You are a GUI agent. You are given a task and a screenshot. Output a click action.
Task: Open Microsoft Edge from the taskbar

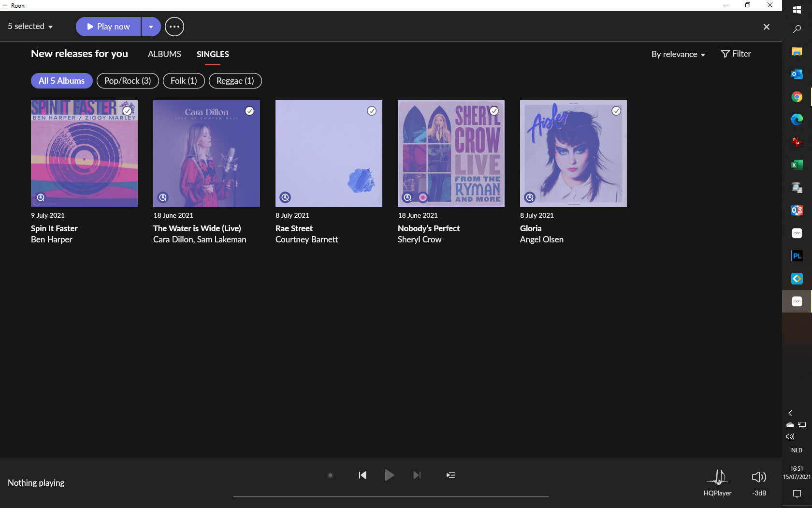click(x=797, y=120)
